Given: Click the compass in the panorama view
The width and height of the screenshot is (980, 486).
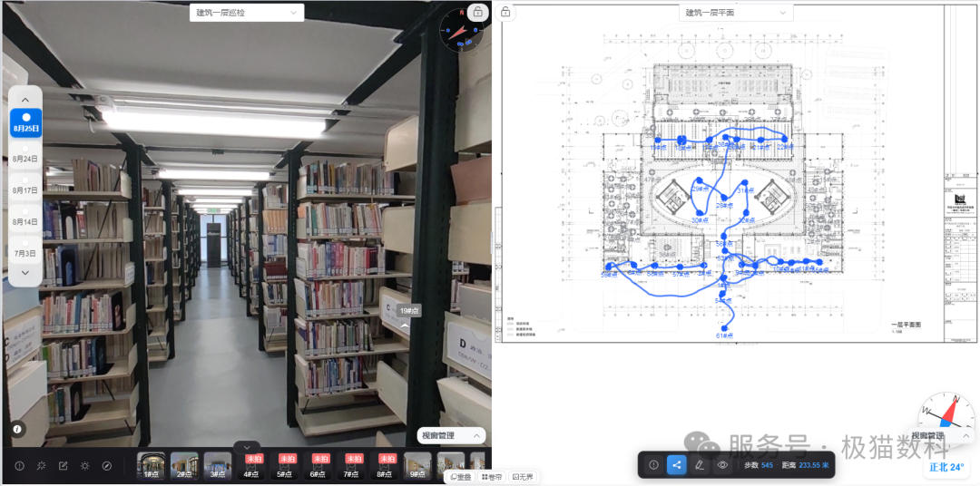Looking at the screenshot, I should click(461, 31).
